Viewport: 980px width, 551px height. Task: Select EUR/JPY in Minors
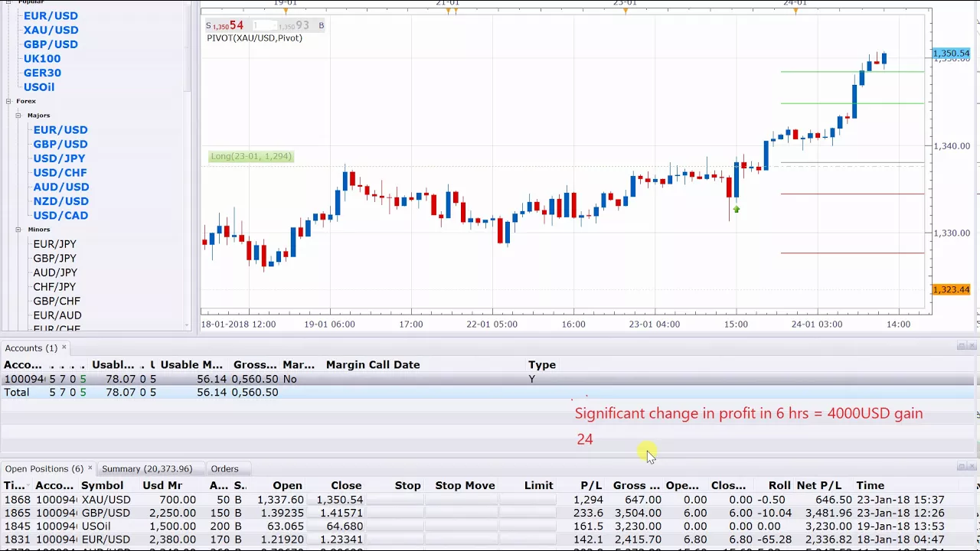click(54, 244)
